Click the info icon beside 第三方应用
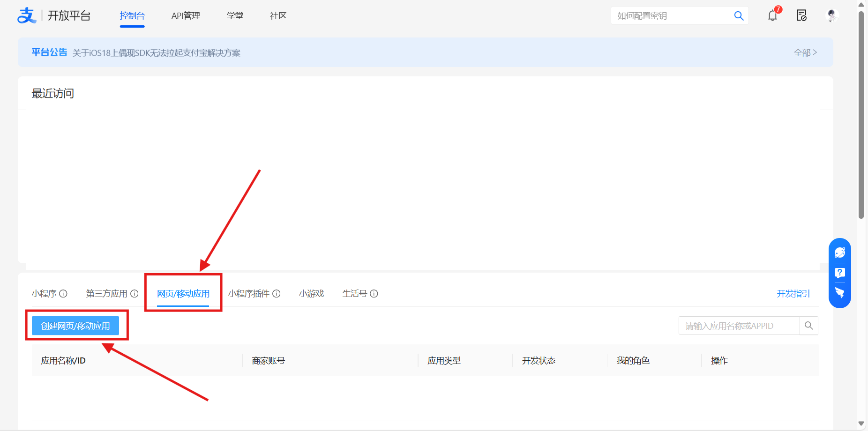Image resolution: width=868 pixels, height=431 pixels. point(135,294)
